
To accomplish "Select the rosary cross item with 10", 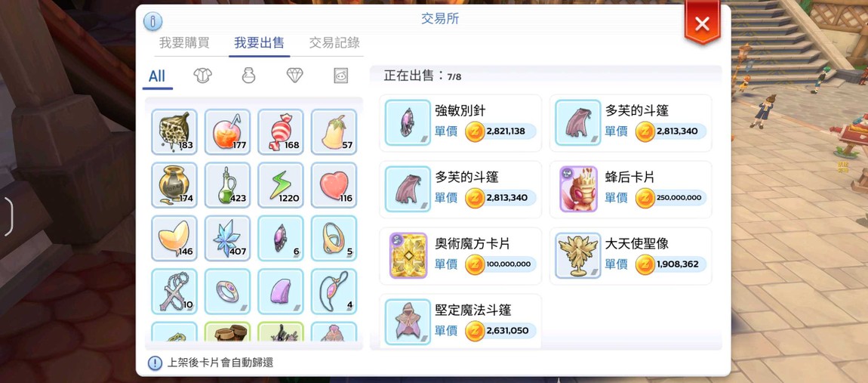I will click(174, 292).
